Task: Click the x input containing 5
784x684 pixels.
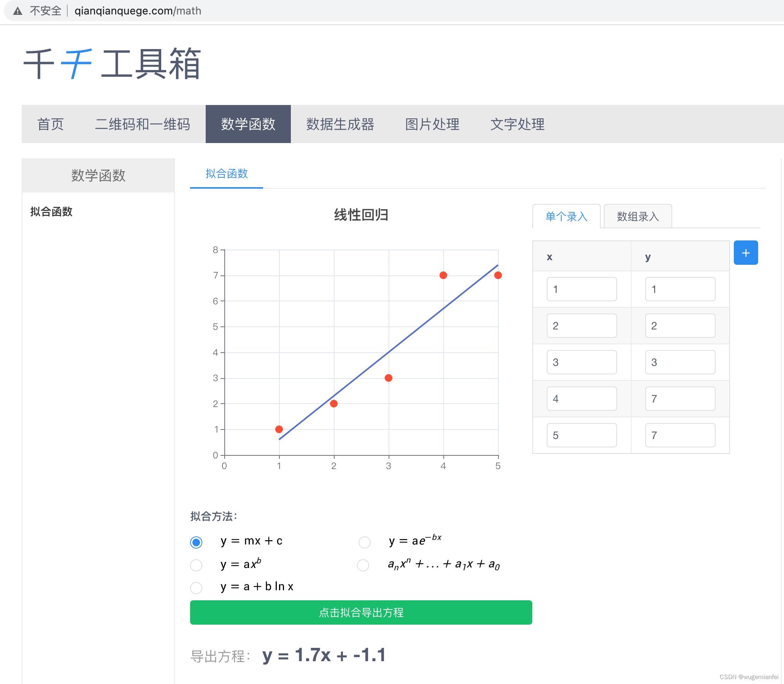Action: tap(581, 435)
